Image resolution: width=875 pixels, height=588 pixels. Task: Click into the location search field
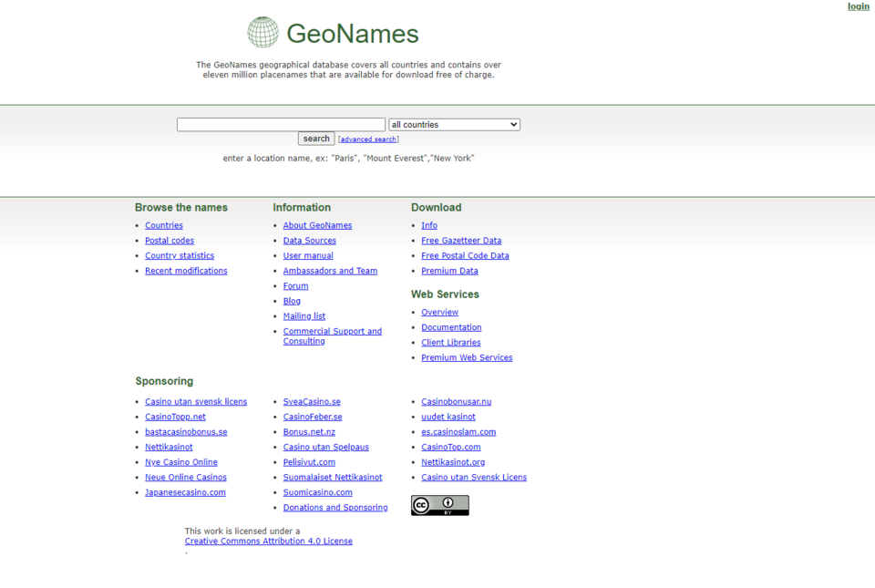281,125
